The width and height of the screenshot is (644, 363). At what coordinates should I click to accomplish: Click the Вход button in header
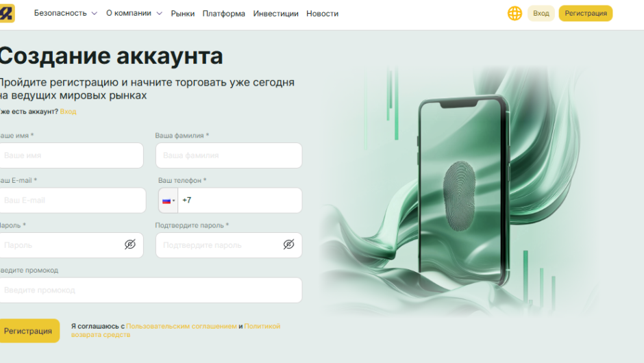(x=541, y=14)
